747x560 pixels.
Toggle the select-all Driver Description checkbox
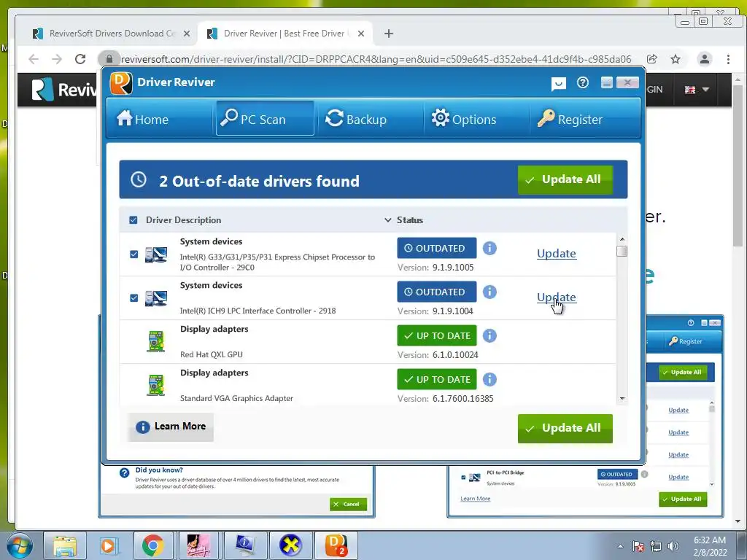pos(133,220)
